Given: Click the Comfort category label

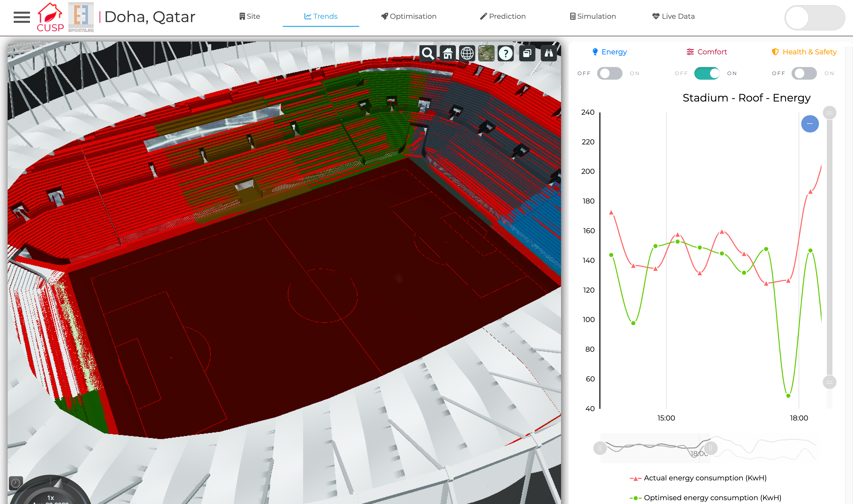Looking at the screenshot, I should pos(712,52).
